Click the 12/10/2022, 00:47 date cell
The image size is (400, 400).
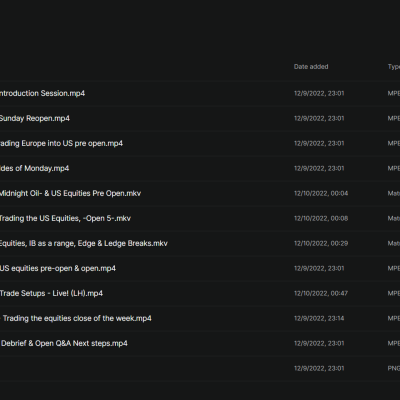click(x=321, y=293)
